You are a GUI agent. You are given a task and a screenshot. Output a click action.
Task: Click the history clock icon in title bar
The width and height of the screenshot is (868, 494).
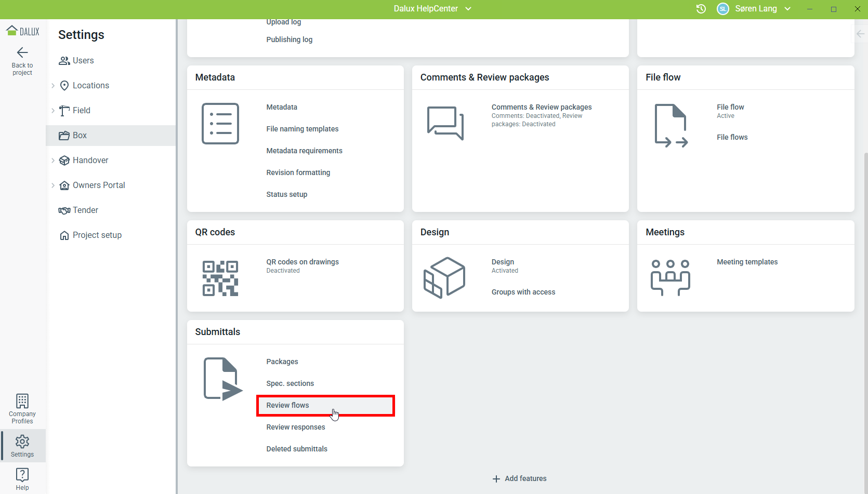701,9
